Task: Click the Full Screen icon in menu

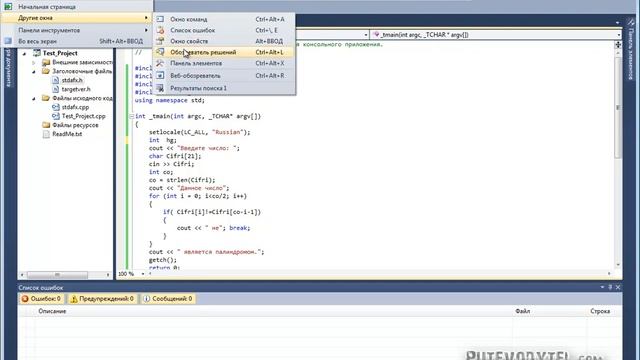Action: point(8,41)
